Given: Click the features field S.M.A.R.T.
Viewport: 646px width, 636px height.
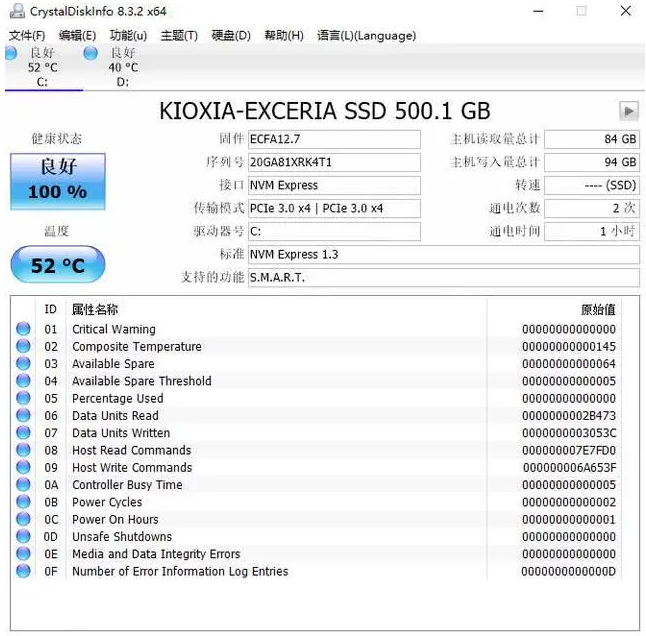Looking at the screenshot, I should (x=444, y=278).
